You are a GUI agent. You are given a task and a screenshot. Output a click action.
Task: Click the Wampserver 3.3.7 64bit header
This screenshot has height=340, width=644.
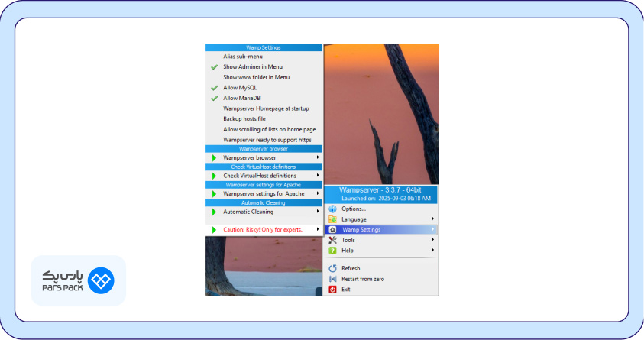coord(380,190)
